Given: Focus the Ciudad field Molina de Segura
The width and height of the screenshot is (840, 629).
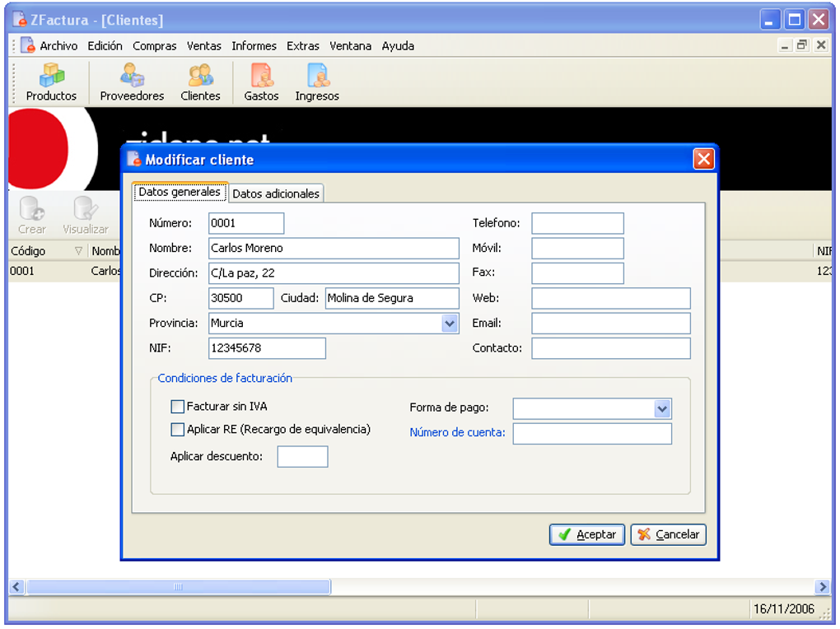Looking at the screenshot, I should [x=392, y=298].
